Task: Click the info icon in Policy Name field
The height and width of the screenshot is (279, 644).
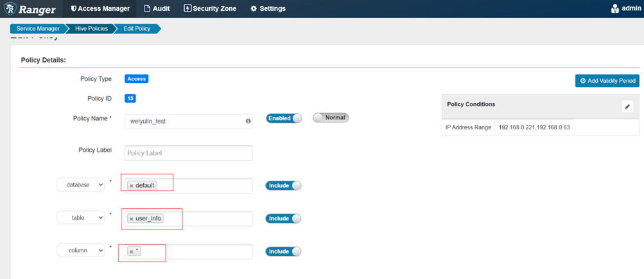Action: [248, 121]
